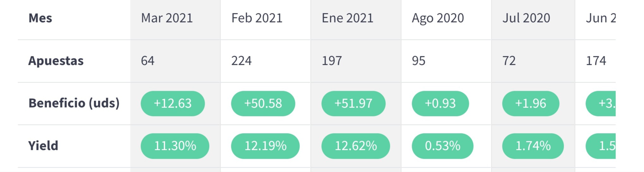
Task: Click the 12.62% yield badge
Action: pyautogui.click(x=356, y=146)
